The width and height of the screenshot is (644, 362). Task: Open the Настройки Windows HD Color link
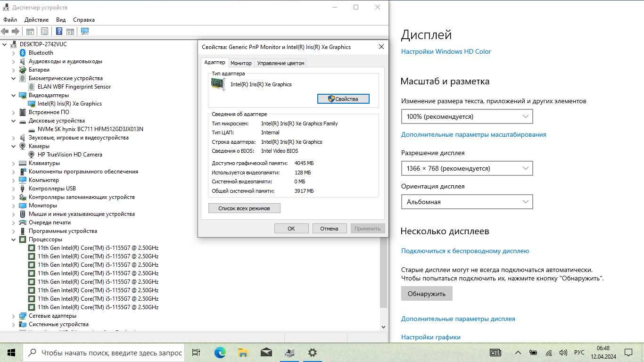coord(446,51)
